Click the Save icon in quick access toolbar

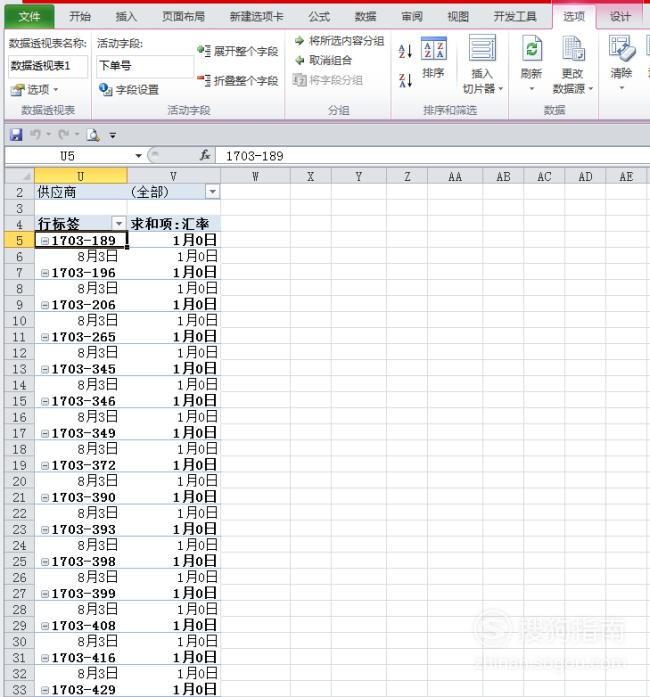coord(16,134)
